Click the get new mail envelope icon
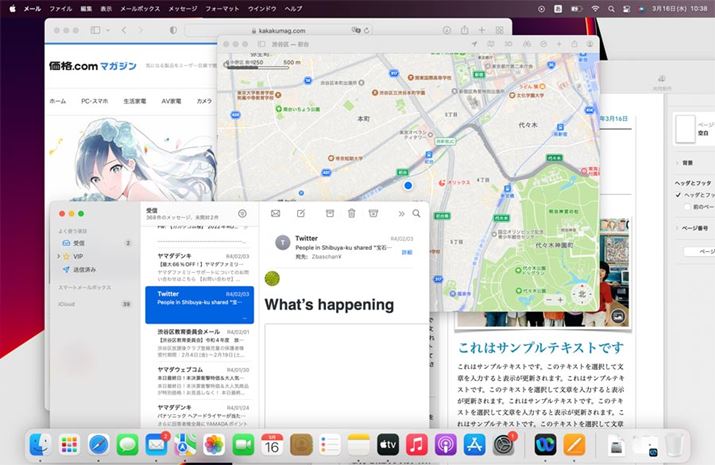Screen dimensions: 715x465 pos(275,213)
